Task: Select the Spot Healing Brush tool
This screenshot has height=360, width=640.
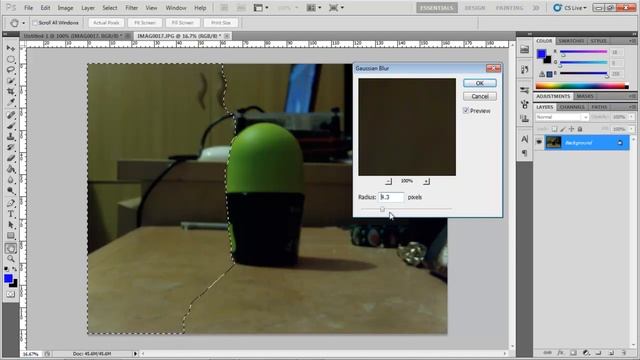Action: [11, 115]
